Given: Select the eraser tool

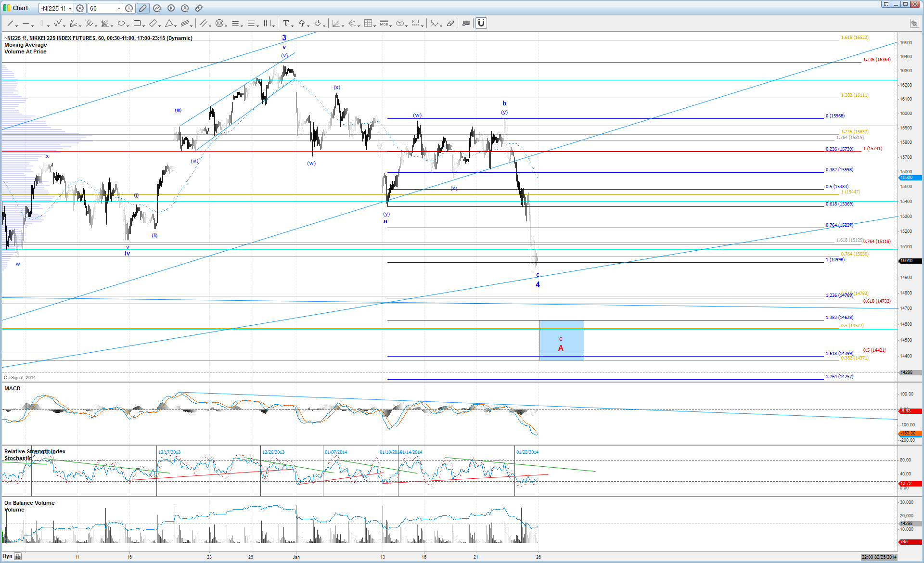Looking at the screenshot, I should [450, 23].
